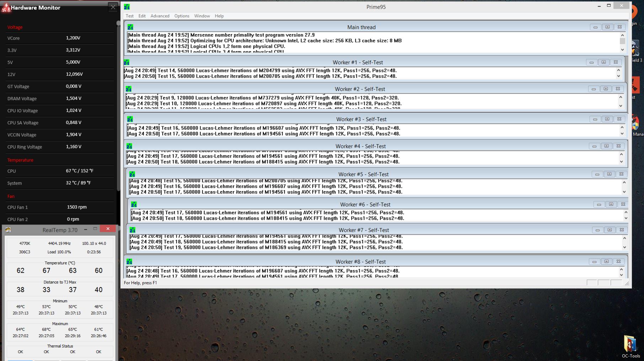The image size is (644, 361).
Task: Open the Help menu in Prime95
Action: pyautogui.click(x=219, y=16)
